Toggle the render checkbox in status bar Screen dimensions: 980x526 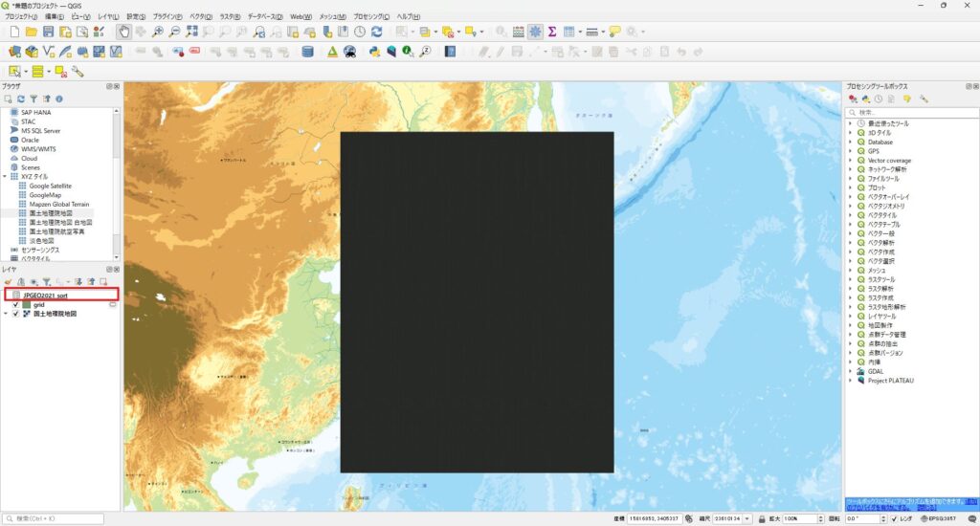pos(894,519)
